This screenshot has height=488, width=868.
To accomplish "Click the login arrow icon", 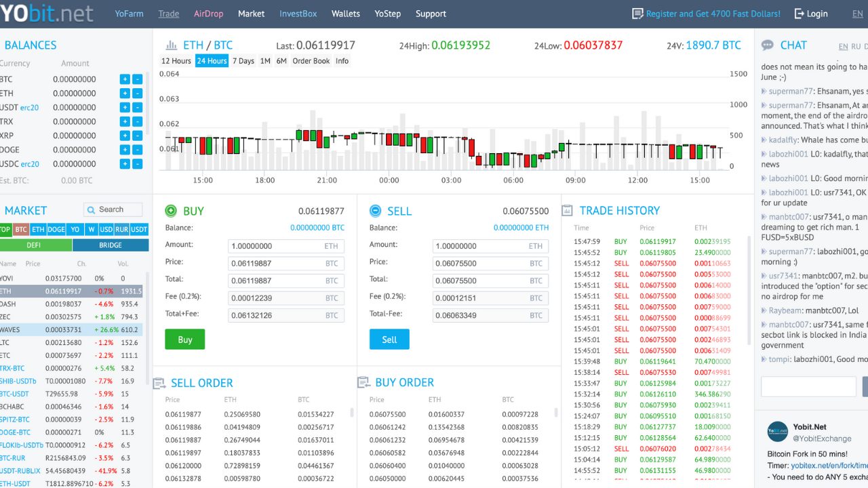I will coord(799,14).
